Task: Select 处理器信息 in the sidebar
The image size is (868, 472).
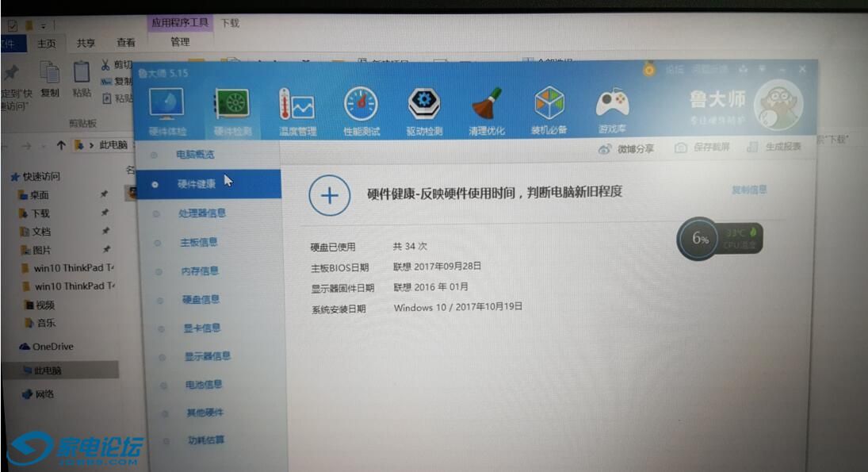Action: coord(201,213)
